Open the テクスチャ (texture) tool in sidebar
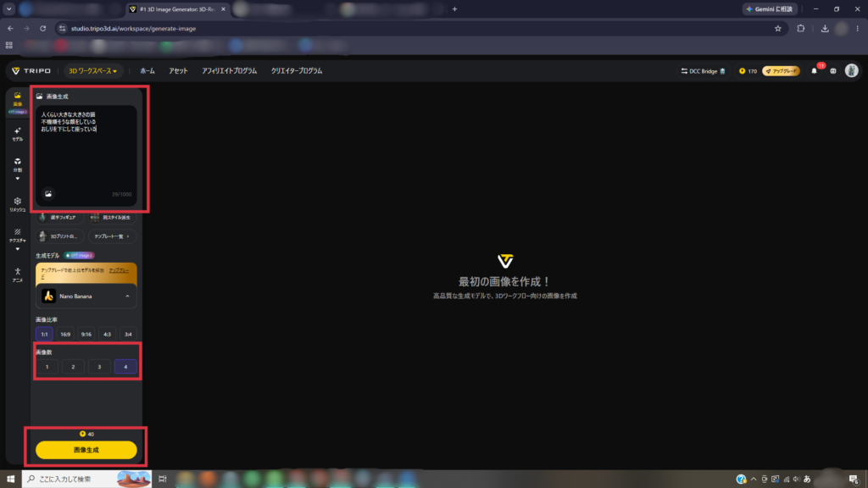The height and width of the screenshot is (488, 868). coord(18,236)
